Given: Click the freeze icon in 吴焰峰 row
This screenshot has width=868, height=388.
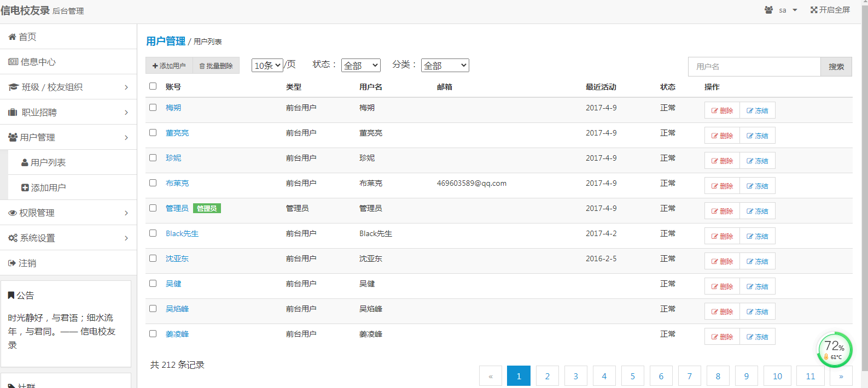Looking at the screenshot, I should (750, 312).
